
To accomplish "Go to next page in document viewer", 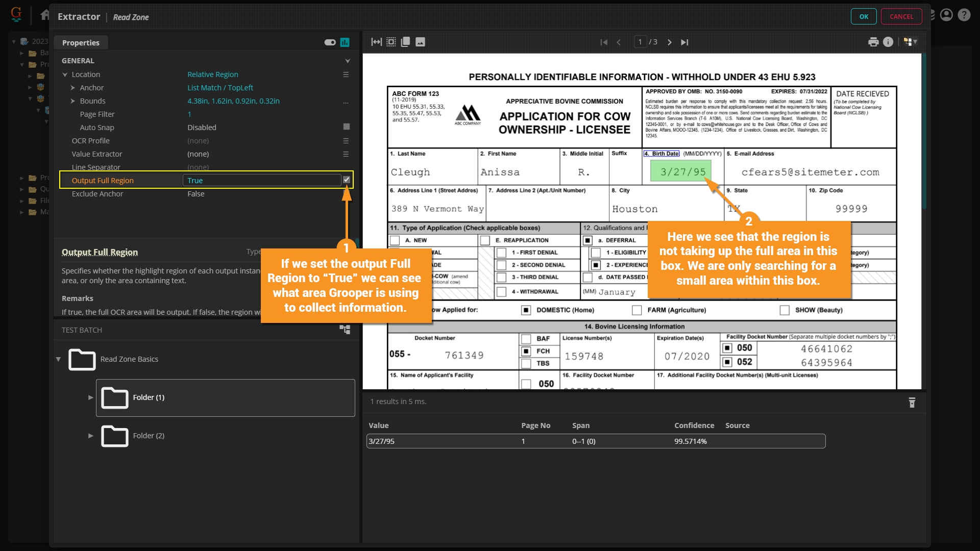I will coord(670,42).
